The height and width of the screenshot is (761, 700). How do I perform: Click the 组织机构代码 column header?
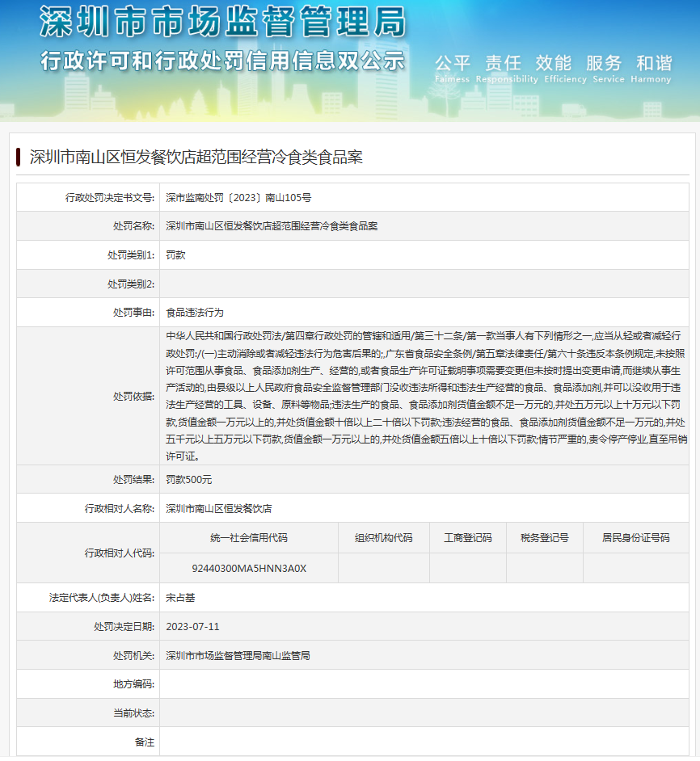383,538
